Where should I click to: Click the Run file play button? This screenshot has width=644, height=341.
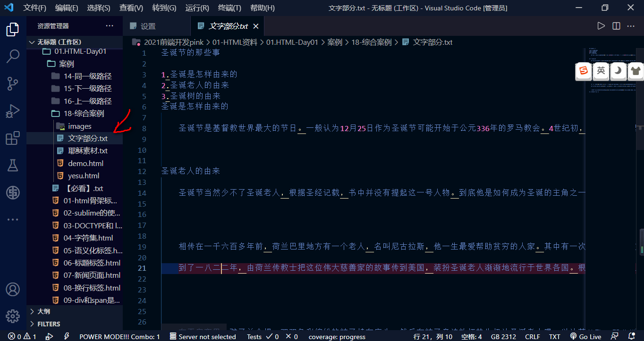point(601,26)
